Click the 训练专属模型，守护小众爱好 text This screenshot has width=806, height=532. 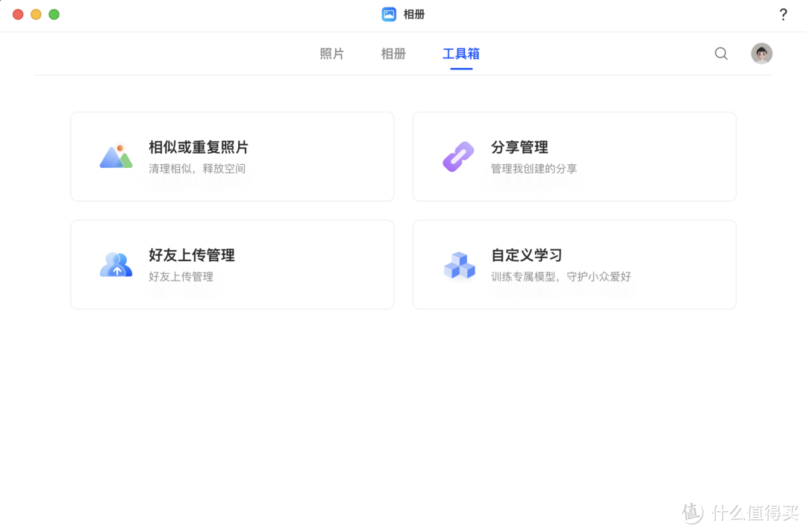coord(560,276)
